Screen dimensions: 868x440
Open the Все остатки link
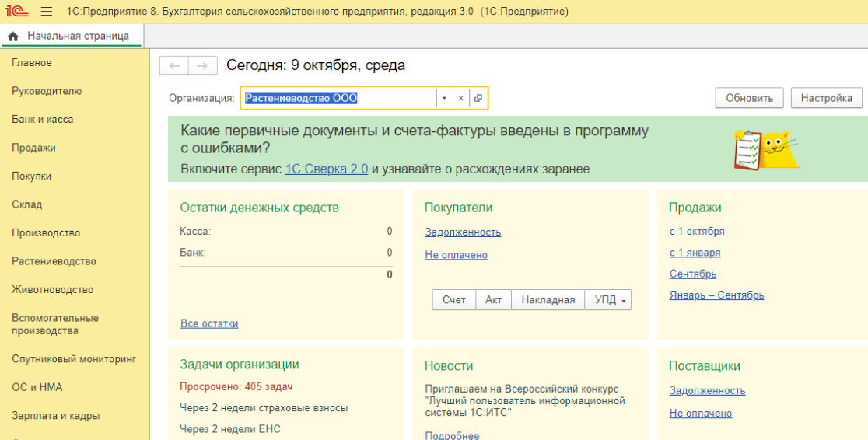[x=209, y=323]
